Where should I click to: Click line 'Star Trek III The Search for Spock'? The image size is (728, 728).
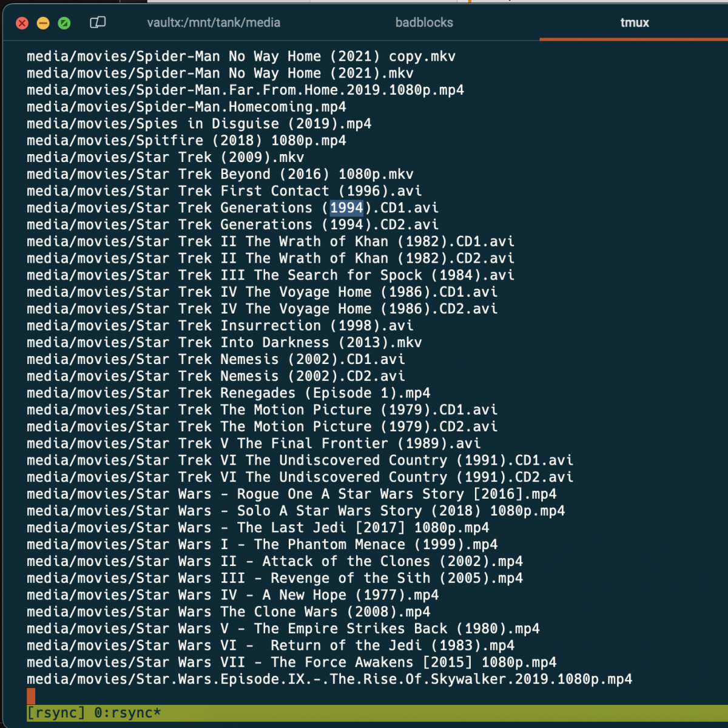click(271, 275)
